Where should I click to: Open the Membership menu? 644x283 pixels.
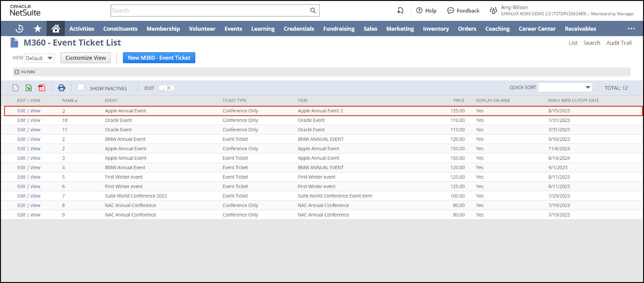163,29
